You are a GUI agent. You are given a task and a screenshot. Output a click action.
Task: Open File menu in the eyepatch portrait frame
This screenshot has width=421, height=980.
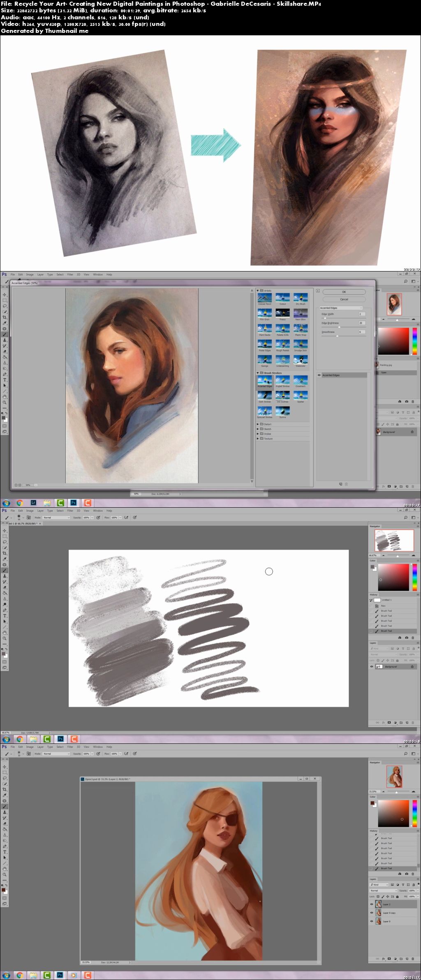[x=13, y=747]
